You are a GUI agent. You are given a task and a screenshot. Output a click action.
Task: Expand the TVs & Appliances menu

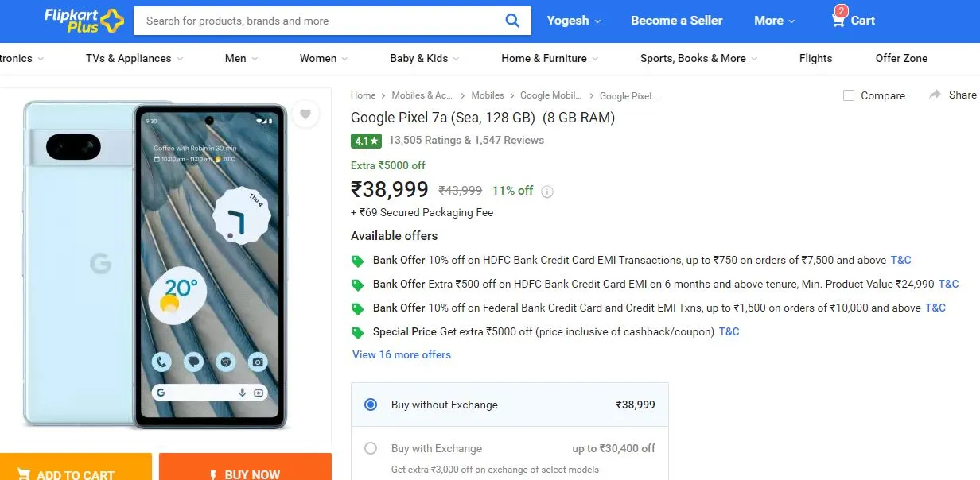pos(134,58)
